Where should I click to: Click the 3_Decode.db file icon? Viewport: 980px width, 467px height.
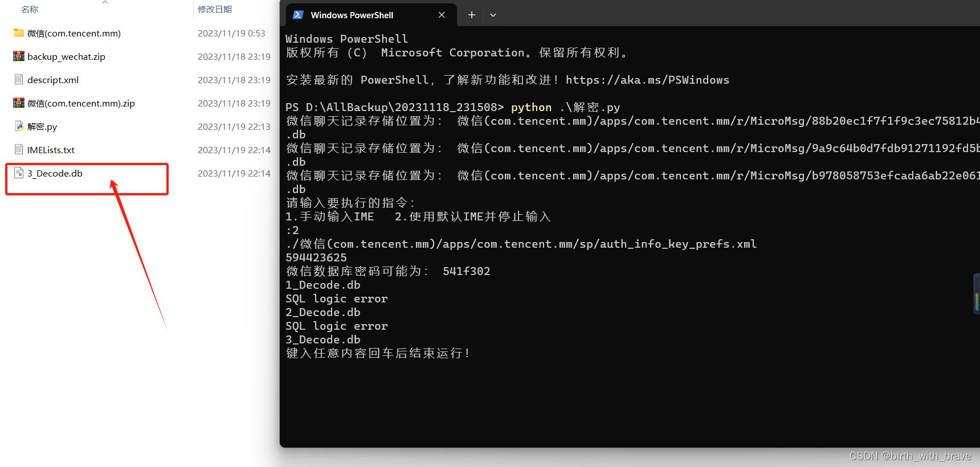tap(19, 173)
